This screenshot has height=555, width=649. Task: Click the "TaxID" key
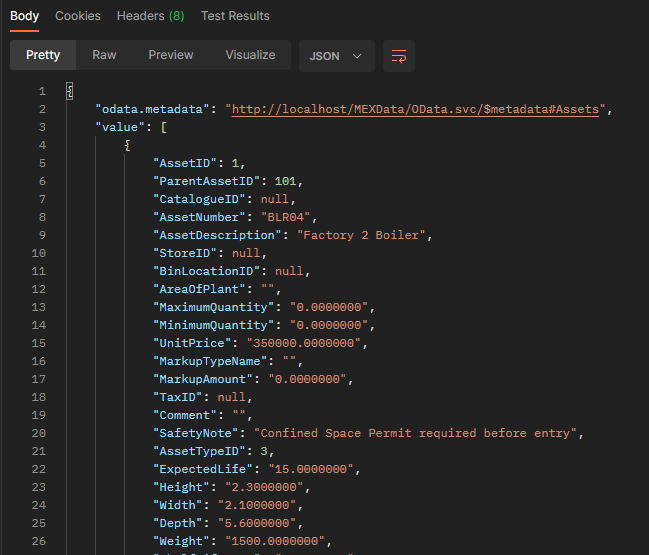coord(178,397)
